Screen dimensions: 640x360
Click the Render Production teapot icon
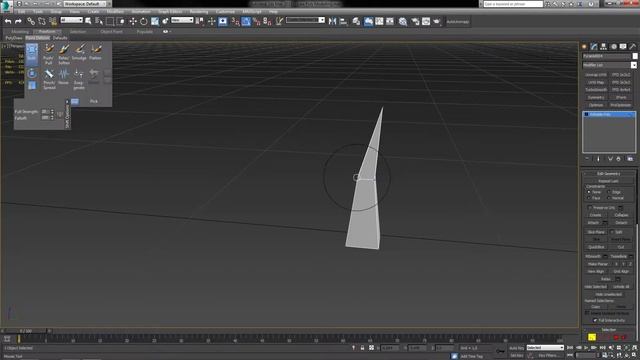click(436, 21)
